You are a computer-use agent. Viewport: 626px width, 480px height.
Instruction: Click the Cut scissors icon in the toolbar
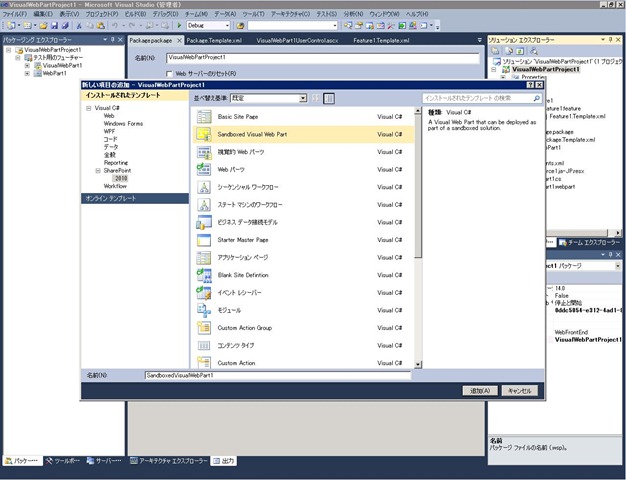[x=79, y=26]
